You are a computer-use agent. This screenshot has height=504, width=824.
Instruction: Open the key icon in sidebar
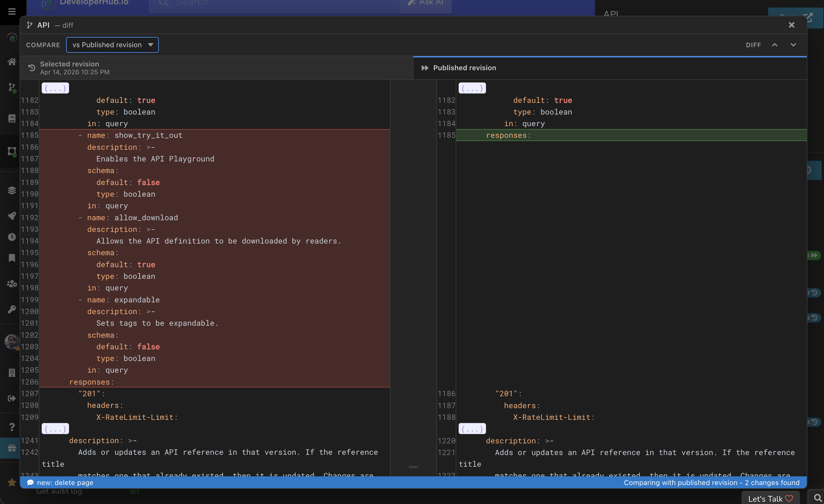click(x=12, y=309)
